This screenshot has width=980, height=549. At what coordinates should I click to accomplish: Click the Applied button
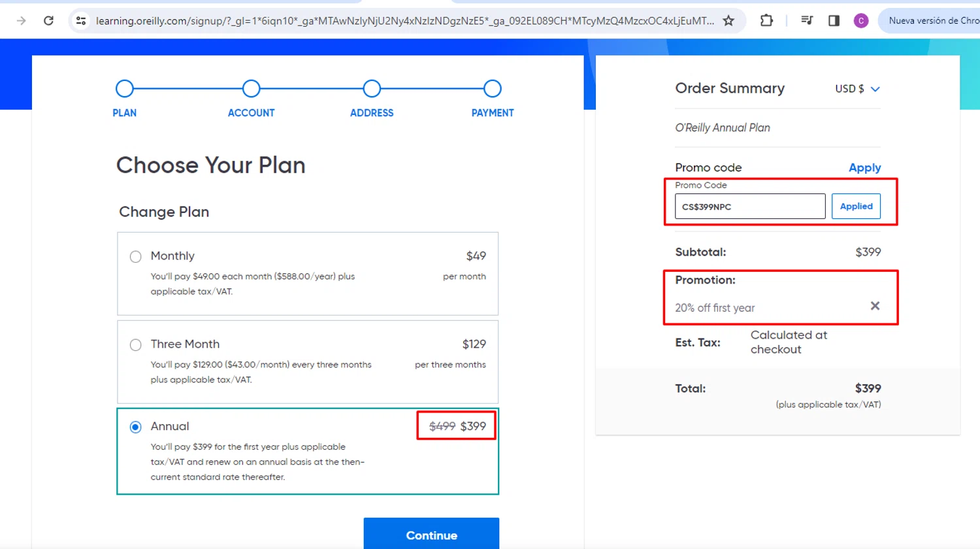click(856, 207)
